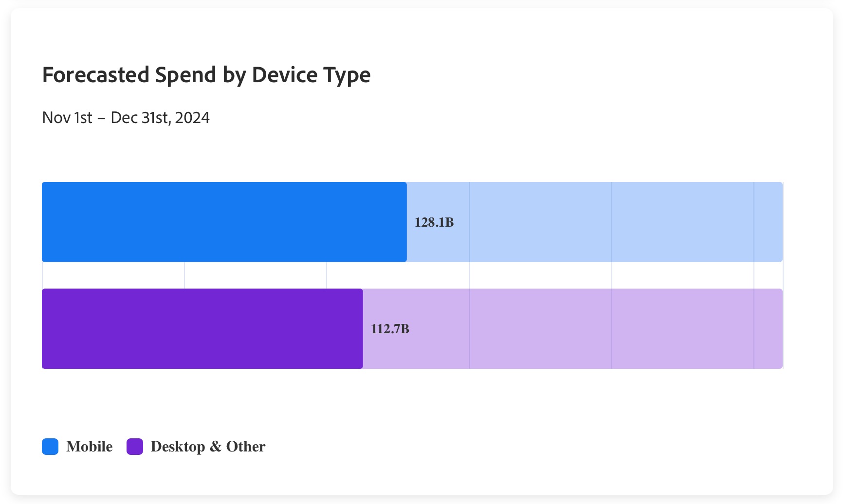Select the dark purple Desktop & Other bar

202,329
